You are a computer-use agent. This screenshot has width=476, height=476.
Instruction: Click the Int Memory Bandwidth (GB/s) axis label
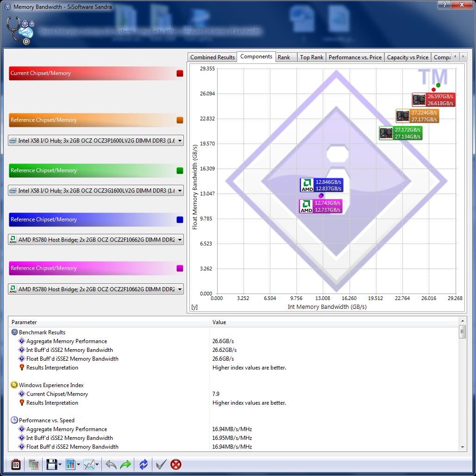coord(327,307)
